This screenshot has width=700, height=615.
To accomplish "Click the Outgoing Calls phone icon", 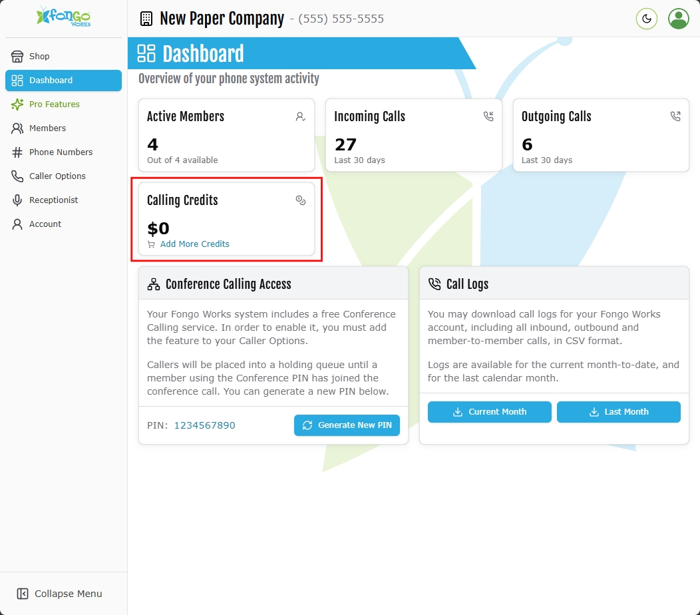I will coord(675,116).
